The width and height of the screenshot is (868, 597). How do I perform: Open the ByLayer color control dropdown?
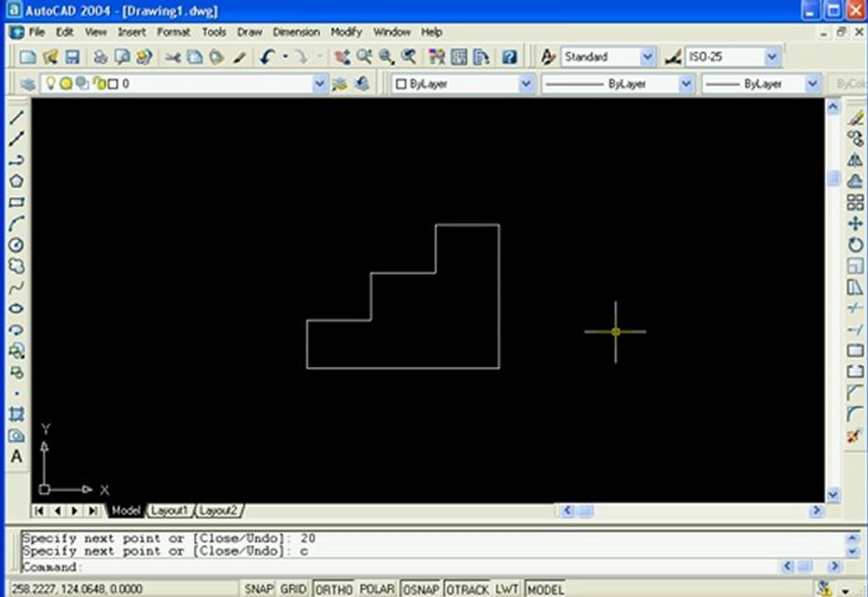tap(526, 85)
